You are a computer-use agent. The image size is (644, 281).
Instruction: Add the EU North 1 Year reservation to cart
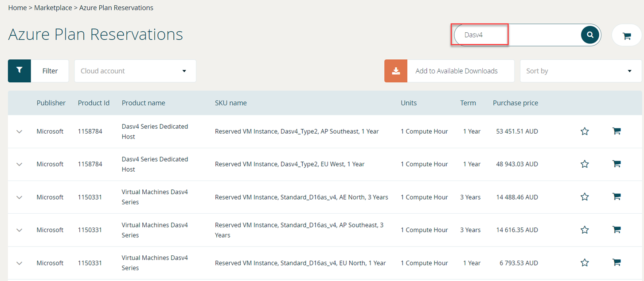click(616, 262)
